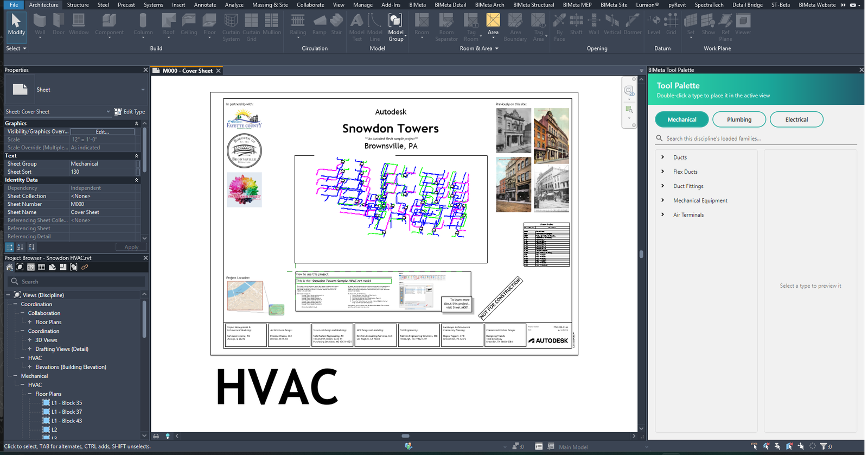Expand the Duct Fittings category
This screenshot has height=455, width=868.
[662, 186]
